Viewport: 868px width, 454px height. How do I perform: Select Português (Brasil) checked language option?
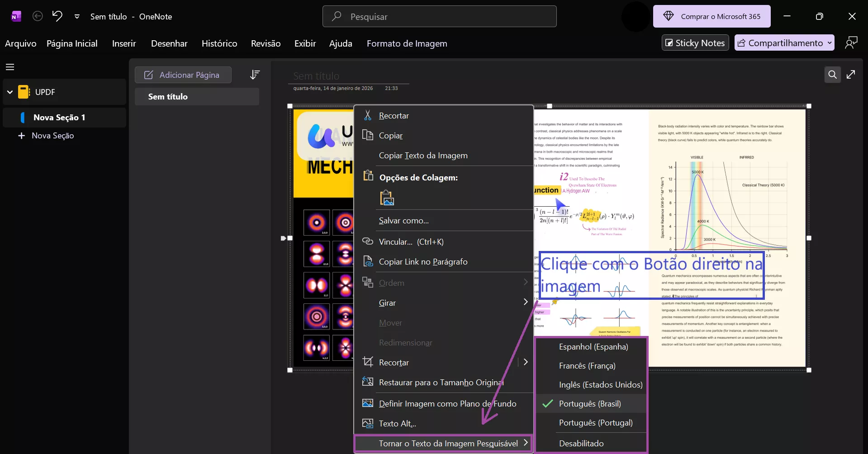click(x=590, y=404)
